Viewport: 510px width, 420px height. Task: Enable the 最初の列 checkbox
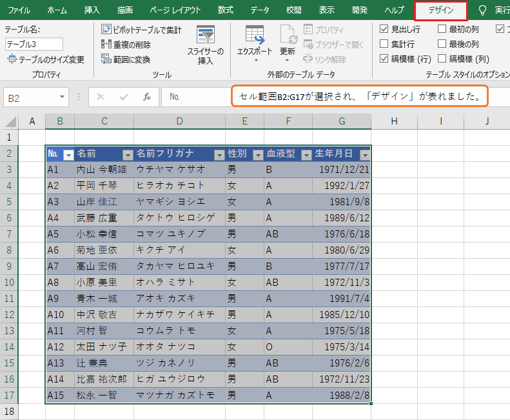[x=442, y=29]
